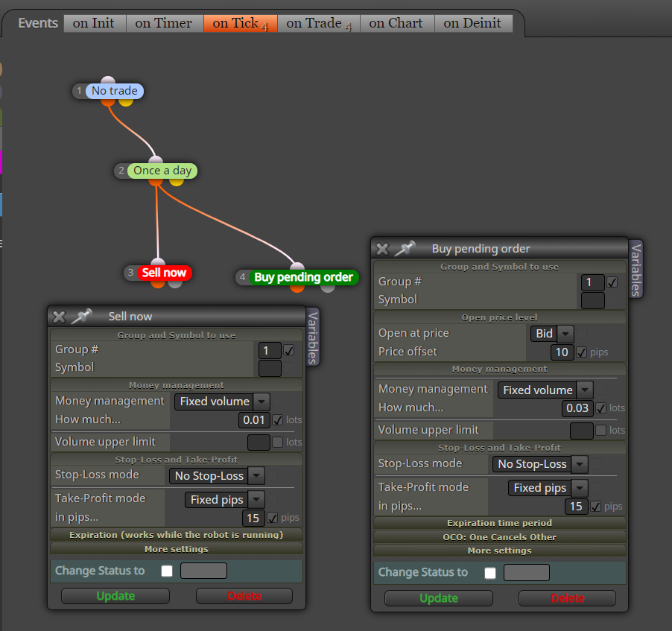Open Take-Profit mode dropdown in Buy pending order
Screen dimensions: 672x631
coord(548,488)
